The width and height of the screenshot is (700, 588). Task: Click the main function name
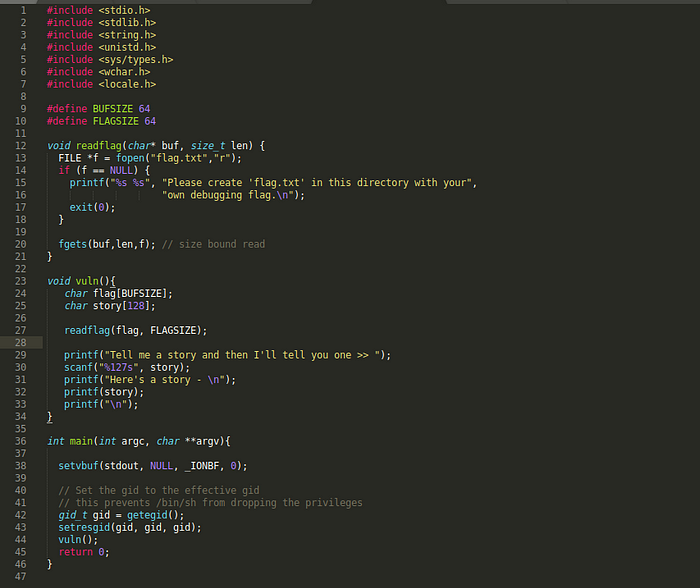pos(81,441)
